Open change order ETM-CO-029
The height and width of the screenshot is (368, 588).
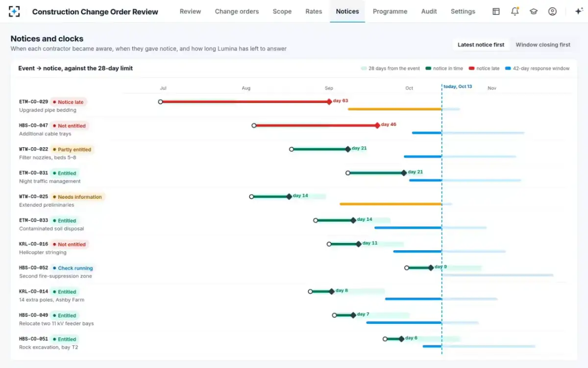33,102
